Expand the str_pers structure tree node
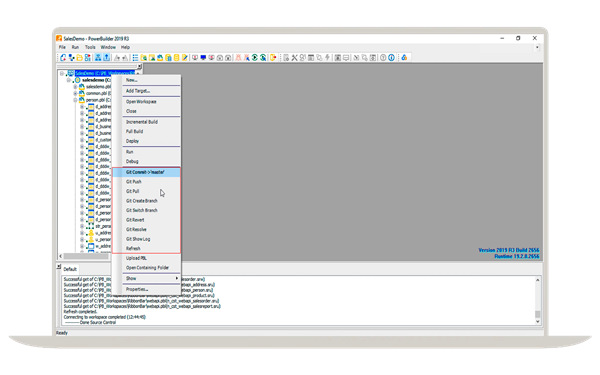 [82, 226]
